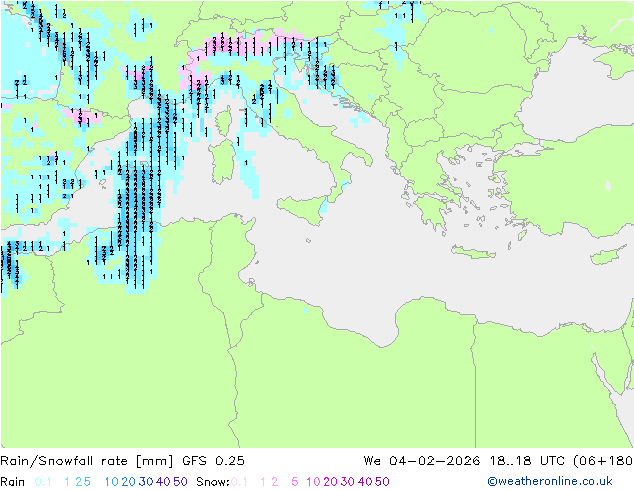Select snow legend value 30
634x490 pixels.
348,482
